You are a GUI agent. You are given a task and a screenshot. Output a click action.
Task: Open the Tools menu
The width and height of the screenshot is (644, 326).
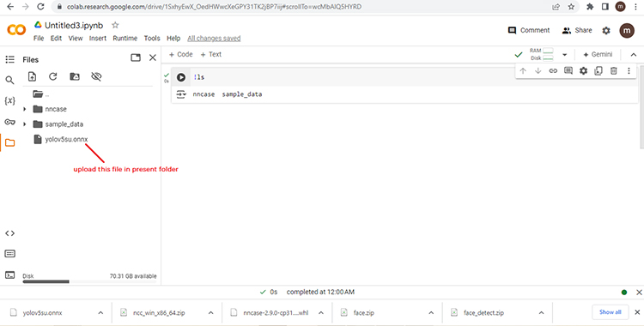point(152,39)
